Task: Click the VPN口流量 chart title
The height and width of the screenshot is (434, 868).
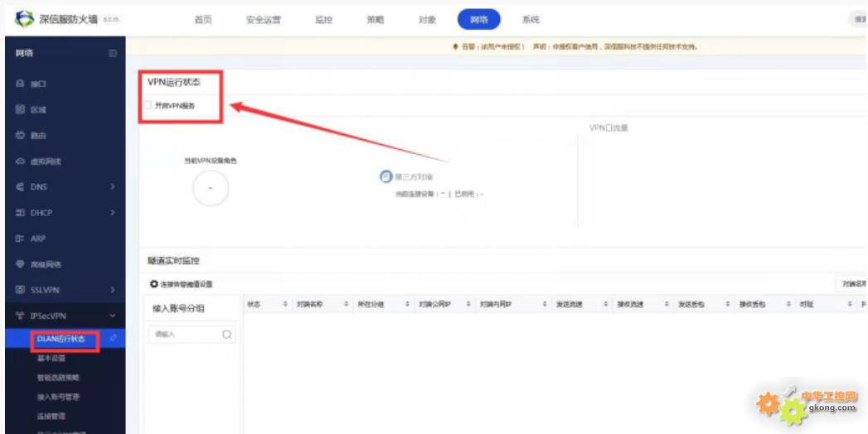Action: (x=609, y=128)
